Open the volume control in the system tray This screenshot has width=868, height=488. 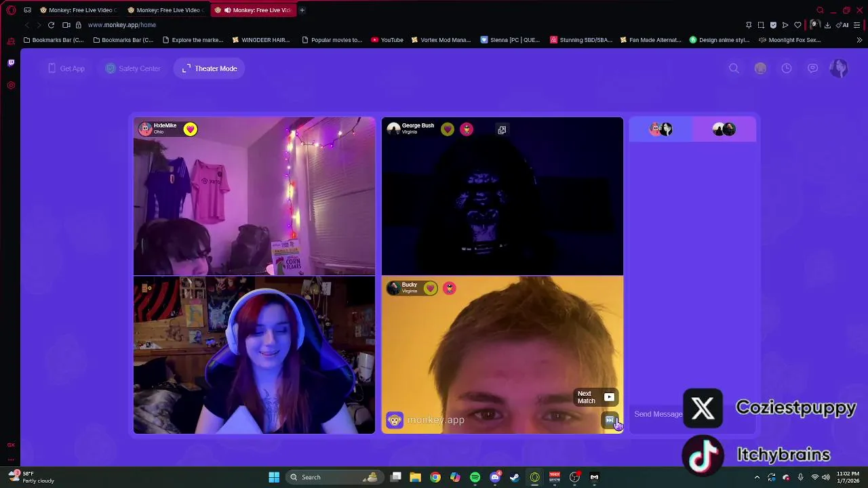pos(826,477)
